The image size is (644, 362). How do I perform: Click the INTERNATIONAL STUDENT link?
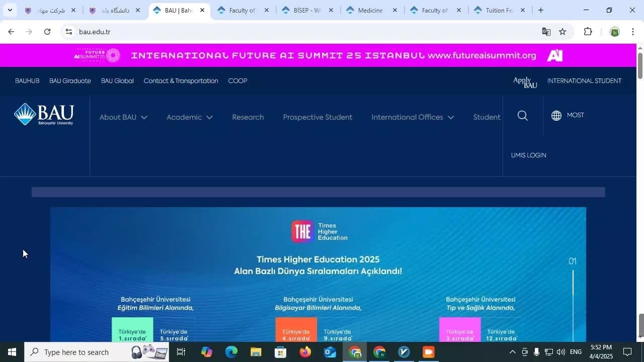click(x=584, y=81)
